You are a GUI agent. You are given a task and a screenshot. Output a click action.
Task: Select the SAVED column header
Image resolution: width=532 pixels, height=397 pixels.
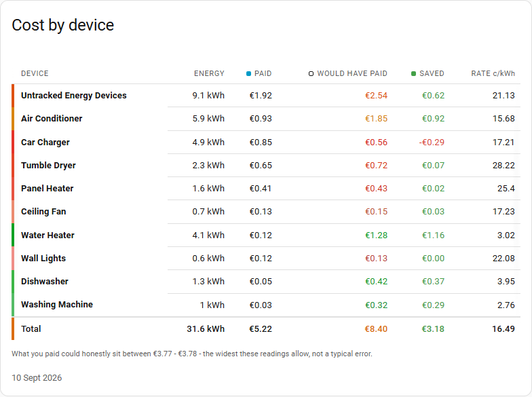(432, 73)
